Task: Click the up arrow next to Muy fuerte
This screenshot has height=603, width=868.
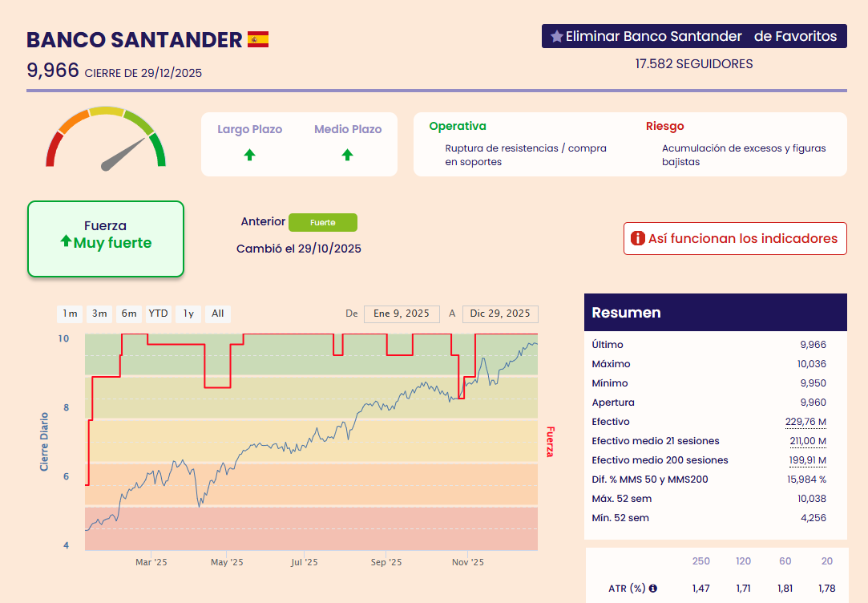Action: click(x=66, y=241)
